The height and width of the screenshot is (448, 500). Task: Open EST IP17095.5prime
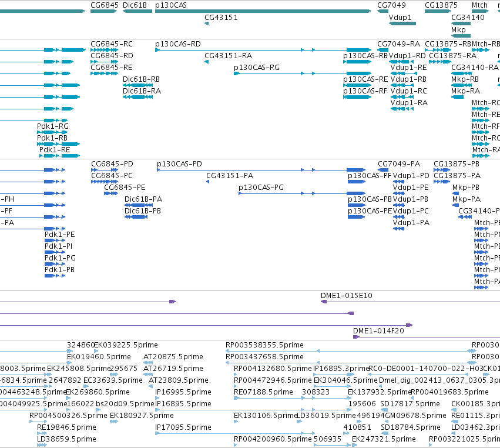pyautogui.click(x=183, y=427)
